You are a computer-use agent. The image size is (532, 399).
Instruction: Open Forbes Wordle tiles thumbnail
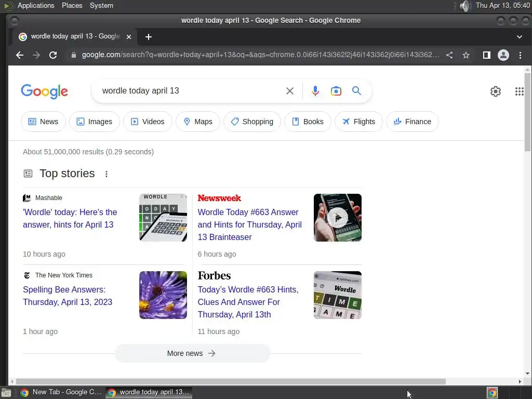[x=338, y=295]
